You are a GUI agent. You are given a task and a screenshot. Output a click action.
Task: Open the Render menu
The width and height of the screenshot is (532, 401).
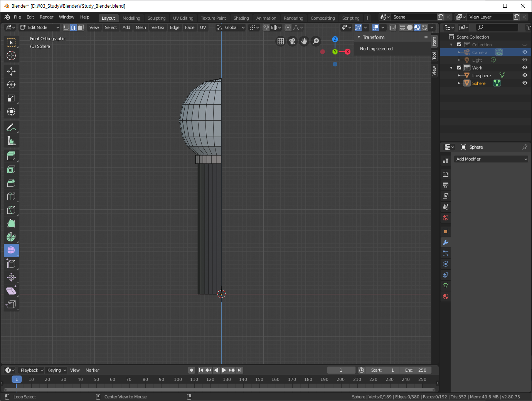click(46, 17)
